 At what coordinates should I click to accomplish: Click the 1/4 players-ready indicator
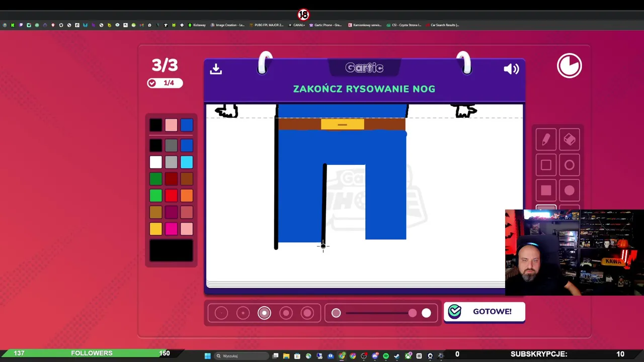click(165, 83)
